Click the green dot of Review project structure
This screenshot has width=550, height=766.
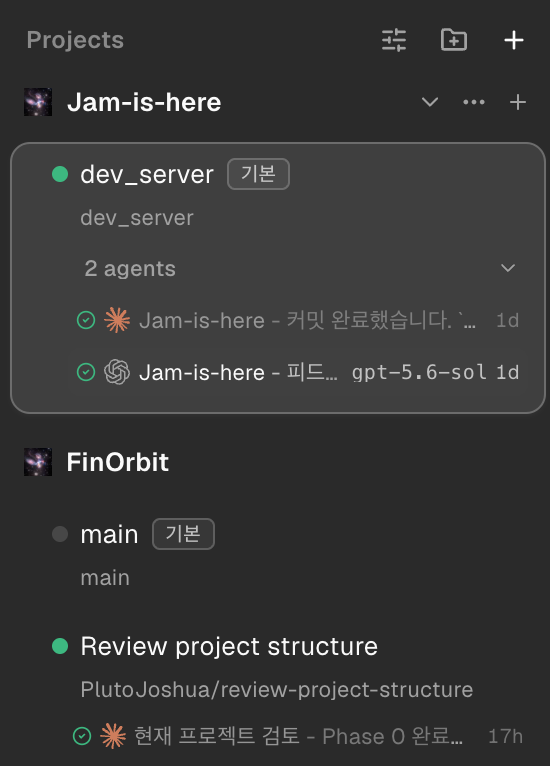[x=60, y=646]
